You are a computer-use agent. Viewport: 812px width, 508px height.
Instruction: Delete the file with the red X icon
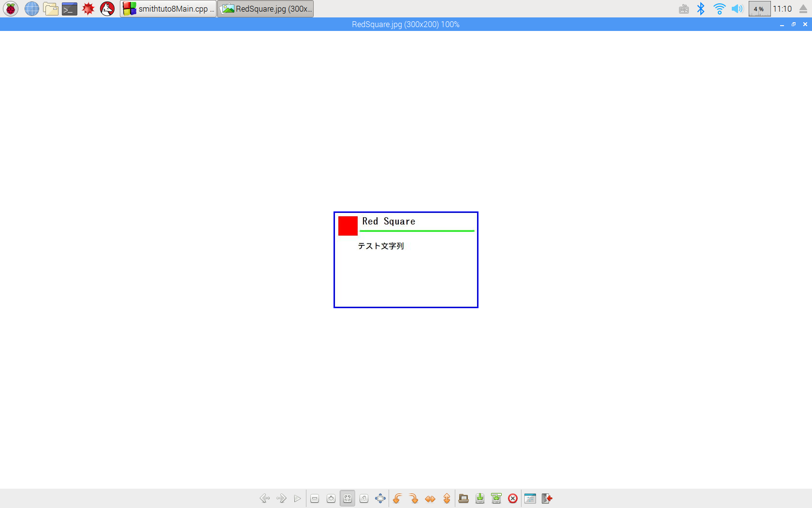pos(513,498)
